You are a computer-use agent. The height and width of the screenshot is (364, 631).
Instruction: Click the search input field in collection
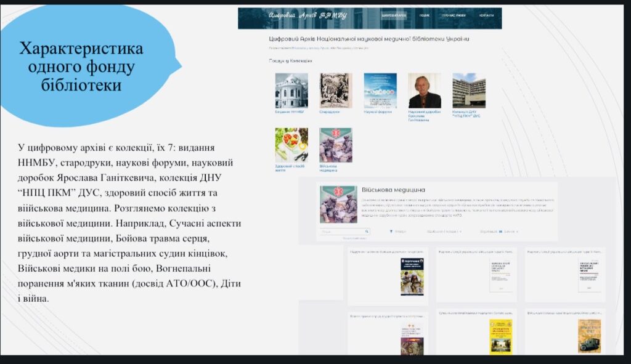342,232
